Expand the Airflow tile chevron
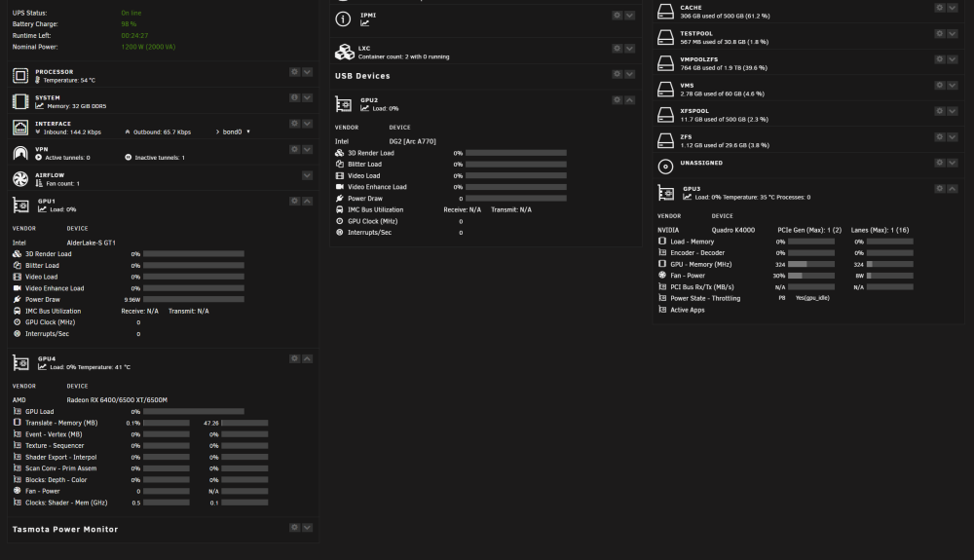974x560 pixels. (307, 175)
